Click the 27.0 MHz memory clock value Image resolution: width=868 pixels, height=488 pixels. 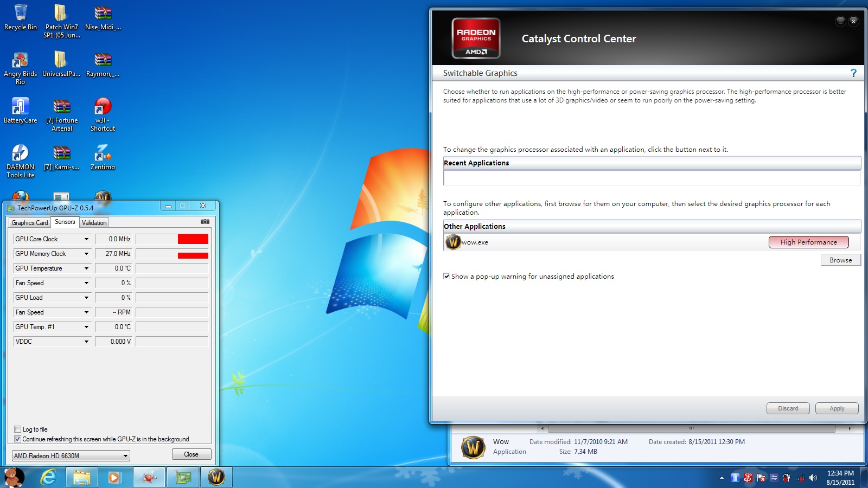(x=113, y=254)
